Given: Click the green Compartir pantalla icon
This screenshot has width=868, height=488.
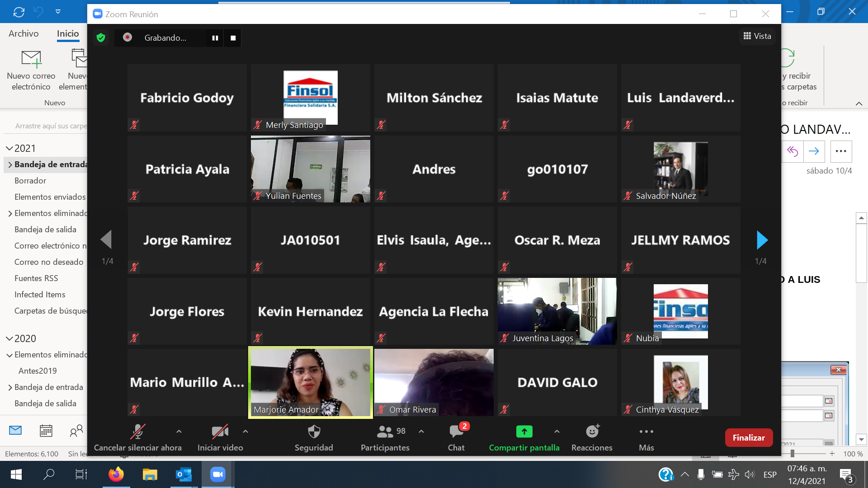Looking at the screenshot, I should tap(524, 432).
